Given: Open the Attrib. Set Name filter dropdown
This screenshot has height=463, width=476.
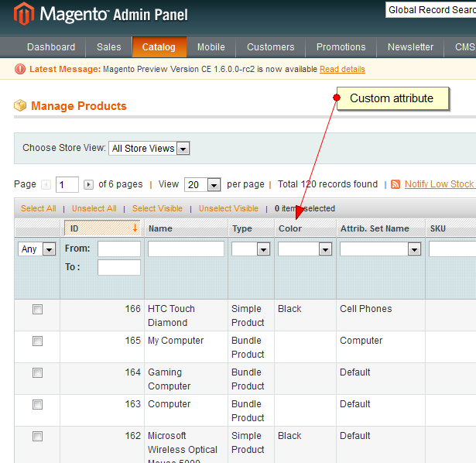Looking at the screenshot, I should pyautogui.click(x=380, y=249).
